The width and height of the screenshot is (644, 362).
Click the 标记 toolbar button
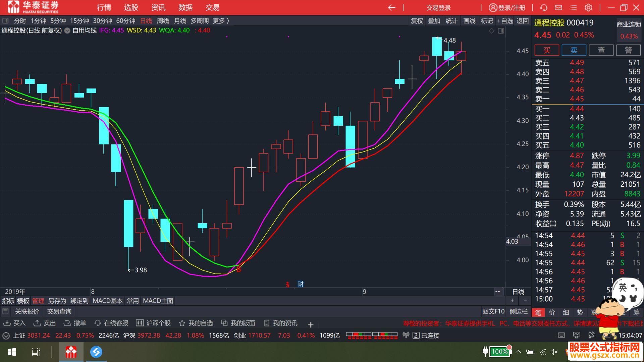(487, 21)
